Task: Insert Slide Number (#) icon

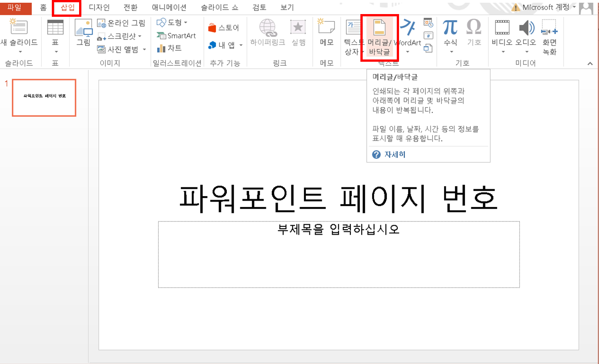Action: click(428, 35)
